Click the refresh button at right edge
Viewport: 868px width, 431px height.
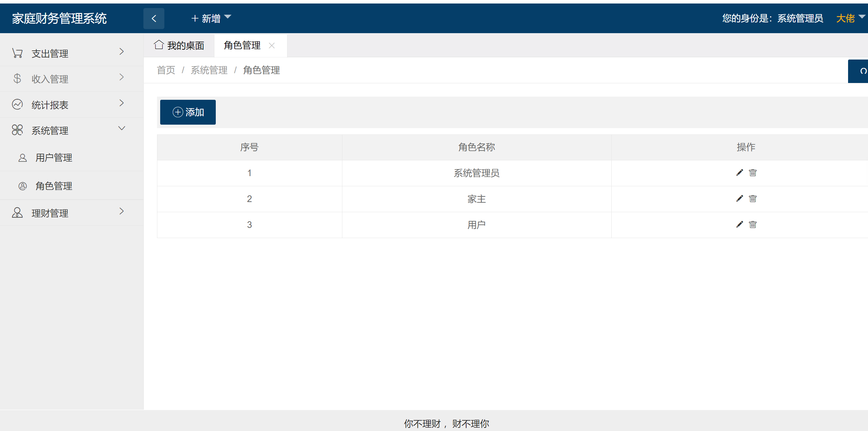tap(862, 71)
